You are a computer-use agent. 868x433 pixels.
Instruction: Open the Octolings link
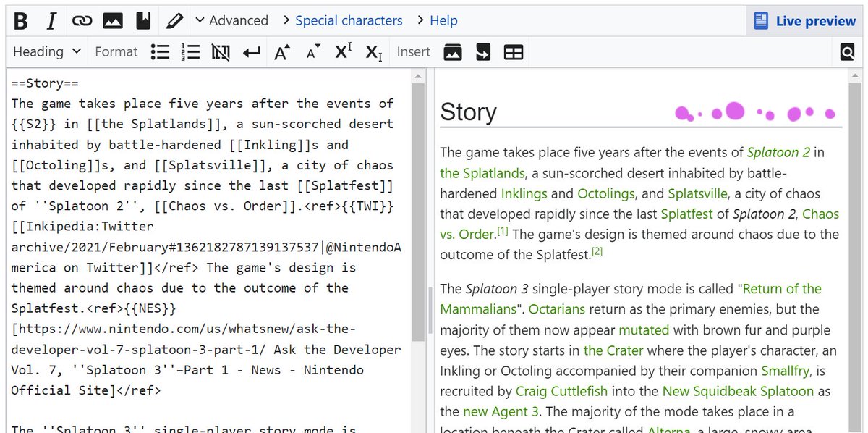click(606, 193)
